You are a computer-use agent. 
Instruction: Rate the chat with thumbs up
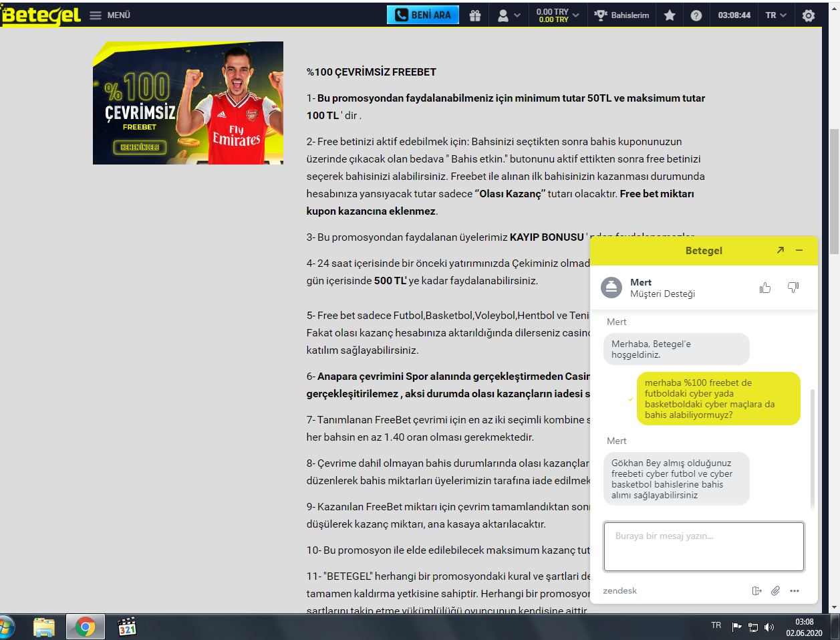(765, 288)
